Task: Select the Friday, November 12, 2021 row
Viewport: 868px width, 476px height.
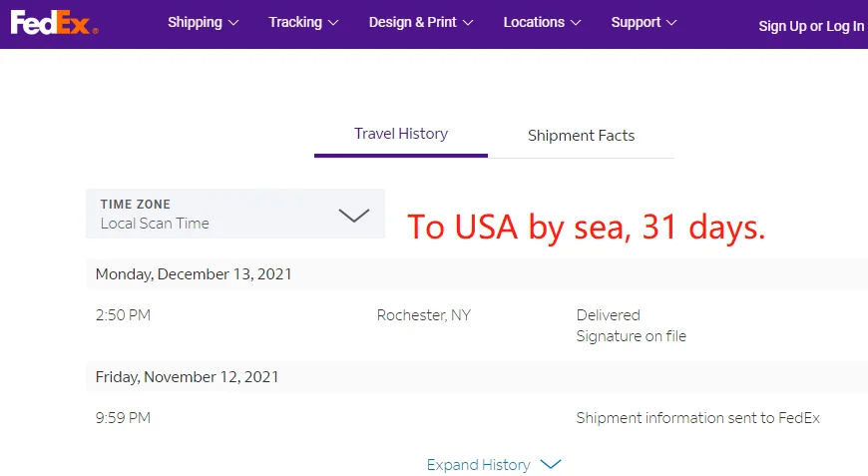Action: tap(188, 377)
